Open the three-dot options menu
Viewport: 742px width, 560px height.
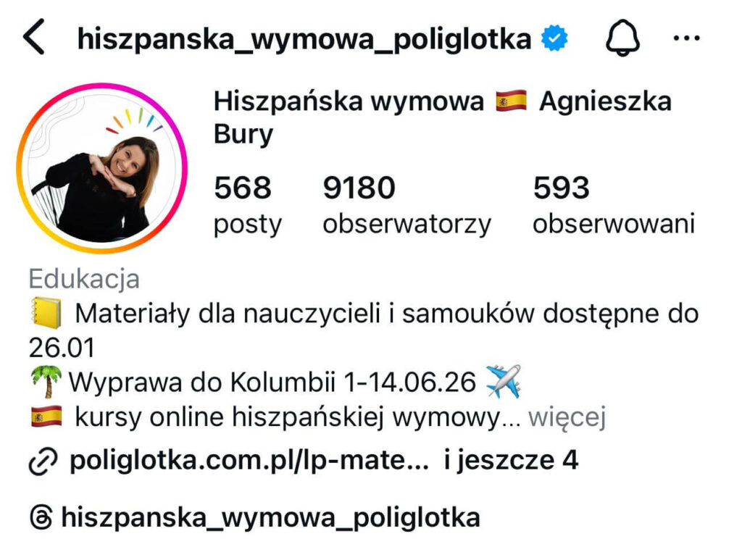(687, 38)
